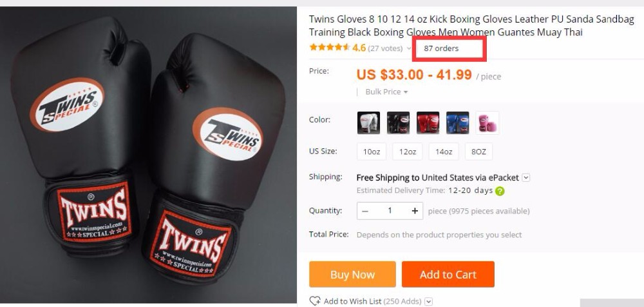Choose the blue gloves color option
Image resolution: width=644 pixels, height=307 pixels.
[457, 123]
